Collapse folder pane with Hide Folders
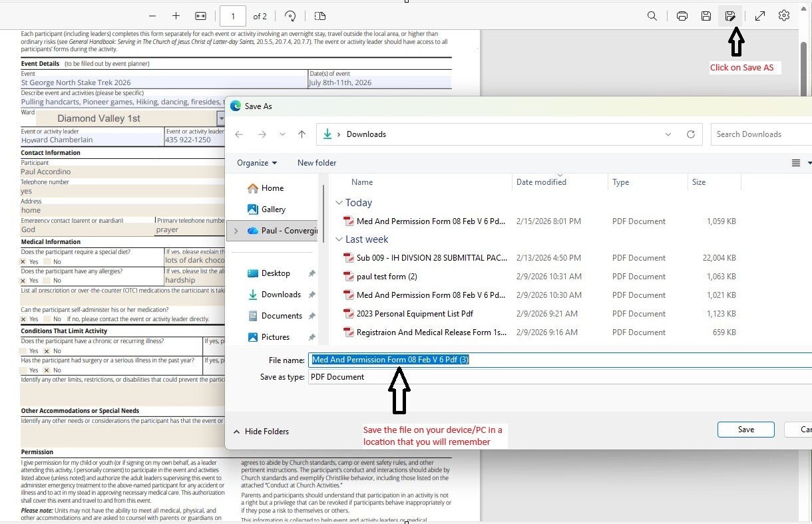This screenshot has height=524, width=812. pos(261,432)
